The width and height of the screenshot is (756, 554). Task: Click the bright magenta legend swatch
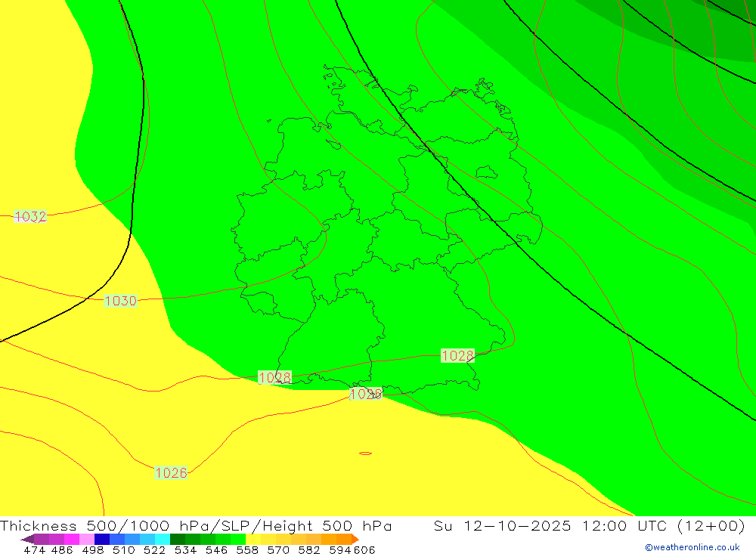(72, 539)
